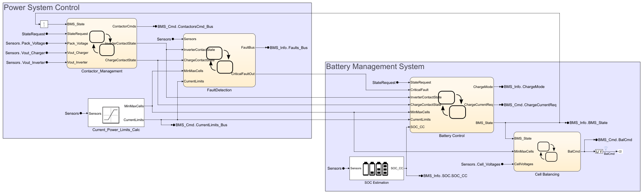
Task: Select the unit delay block before BMS_State
Action: click(x=44, y=24)
